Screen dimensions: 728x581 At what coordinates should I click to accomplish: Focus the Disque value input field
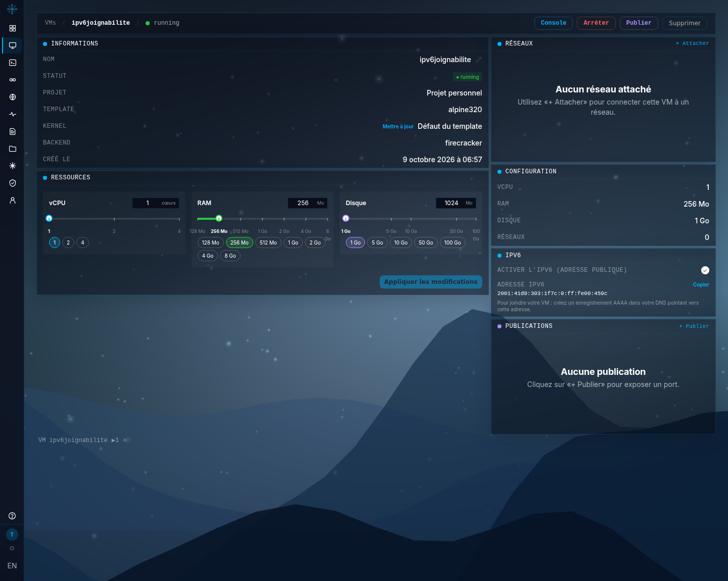pos(456,203)
